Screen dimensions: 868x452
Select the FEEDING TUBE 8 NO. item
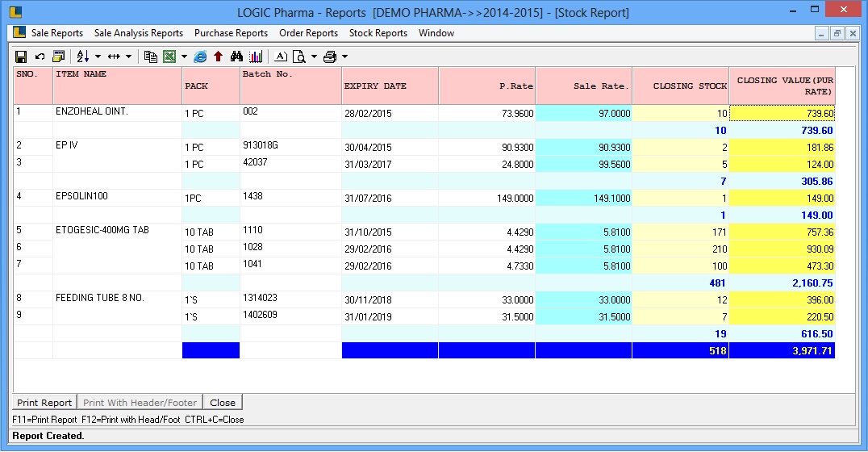[100, 298]
